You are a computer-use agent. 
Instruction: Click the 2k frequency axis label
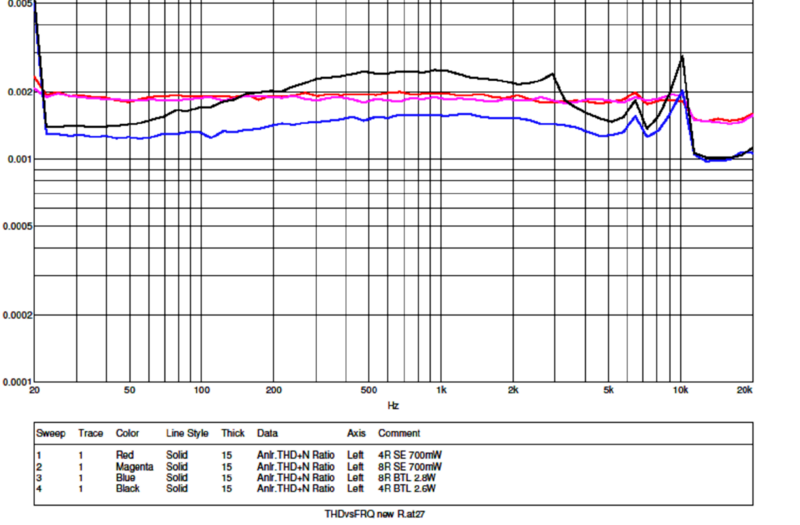pyautogui.click(x=513, y=390)
